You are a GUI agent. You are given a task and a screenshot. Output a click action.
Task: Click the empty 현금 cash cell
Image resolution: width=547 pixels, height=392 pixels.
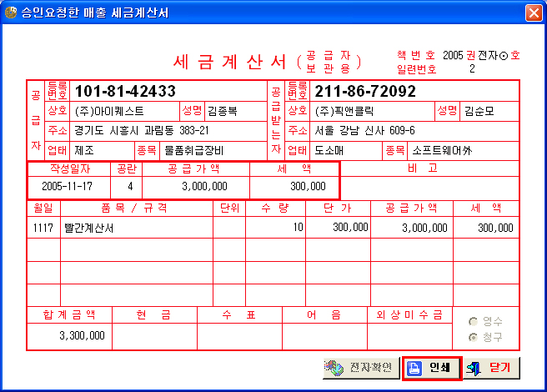point(154,336)
